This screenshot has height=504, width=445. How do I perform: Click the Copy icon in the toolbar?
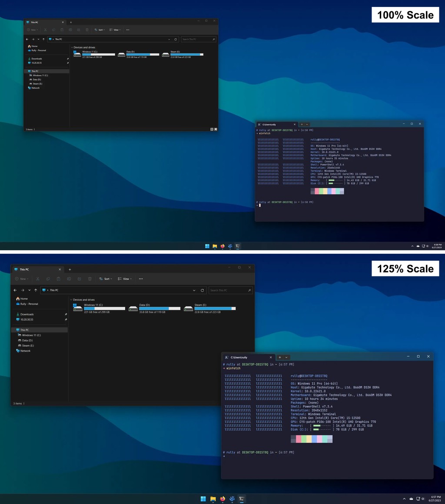[48, 279]
